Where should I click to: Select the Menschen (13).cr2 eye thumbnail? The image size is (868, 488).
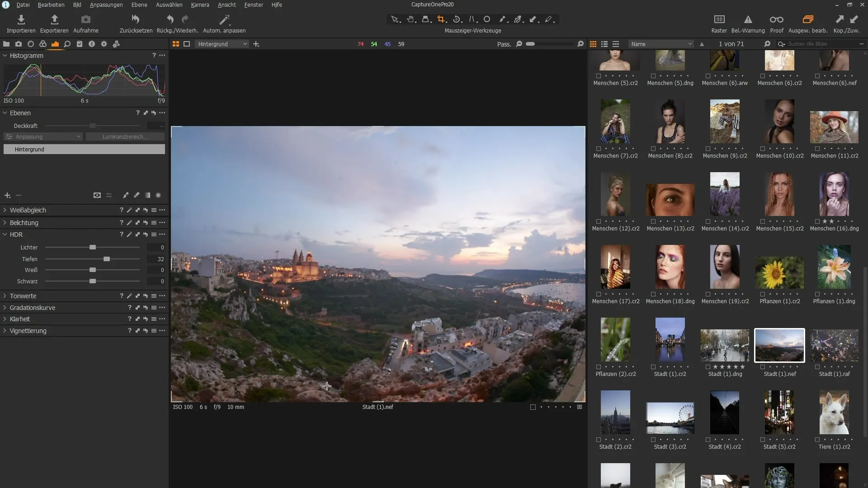pos(670,200)
